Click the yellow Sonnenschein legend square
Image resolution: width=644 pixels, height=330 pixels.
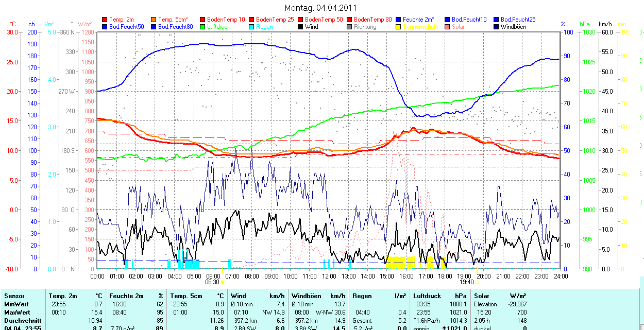tap(399, 27)
